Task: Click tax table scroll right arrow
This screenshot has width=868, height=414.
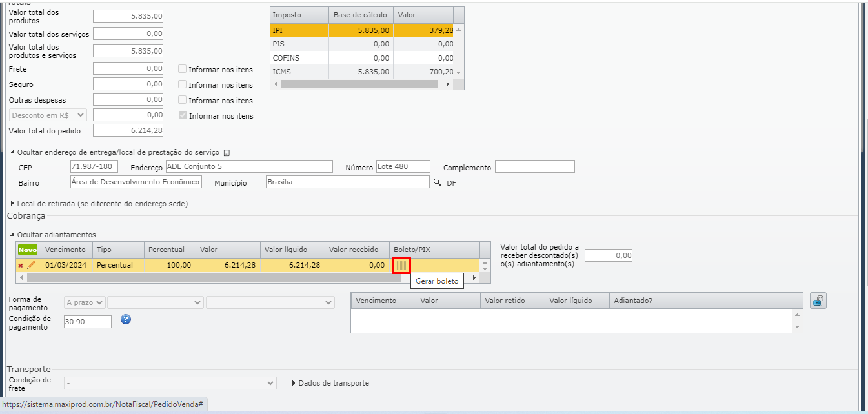Action: [449, 84]
